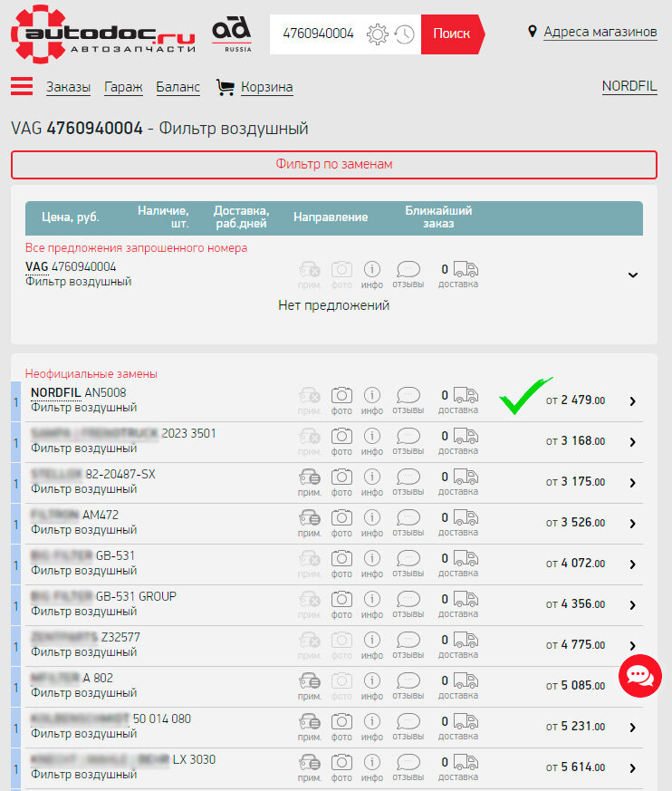Open the Баланс menu

tap(178, 87)
